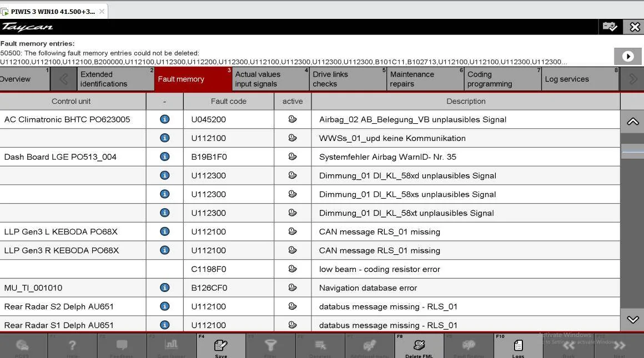Click Delete FML toolbar button
The width and height of the screenshot is (644, 358).
click(x=419, y=346)
